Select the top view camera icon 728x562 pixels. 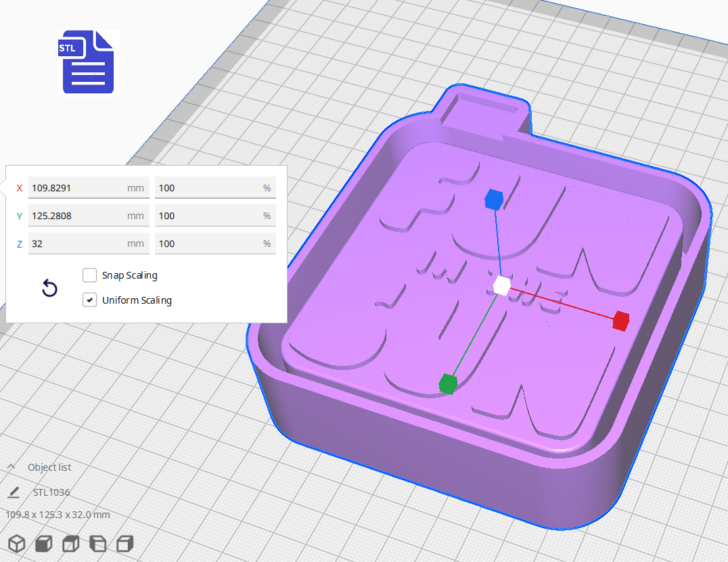click(70, 543)
